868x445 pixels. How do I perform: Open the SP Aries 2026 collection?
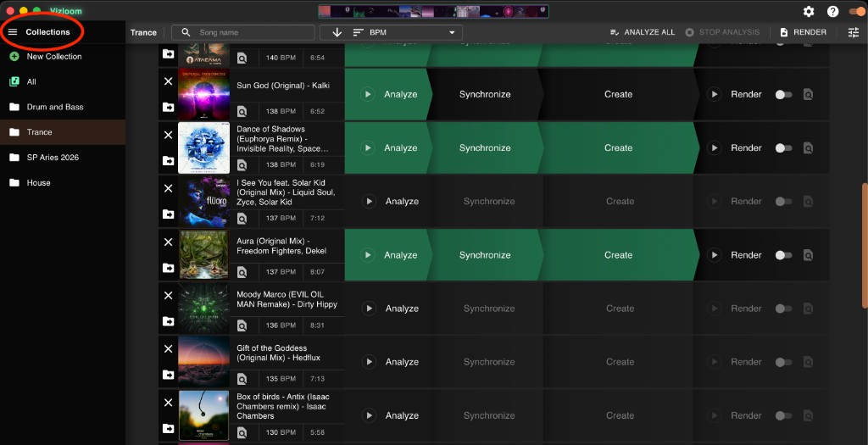63,157
